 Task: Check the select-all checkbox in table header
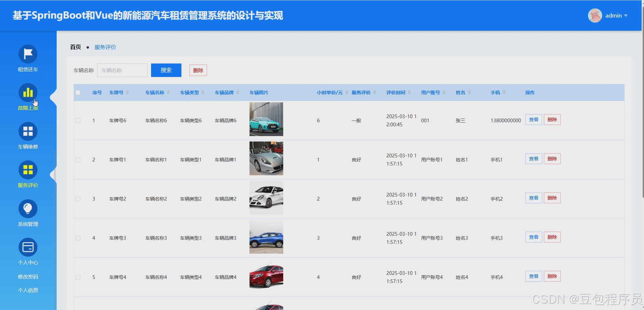pos(78,92)
